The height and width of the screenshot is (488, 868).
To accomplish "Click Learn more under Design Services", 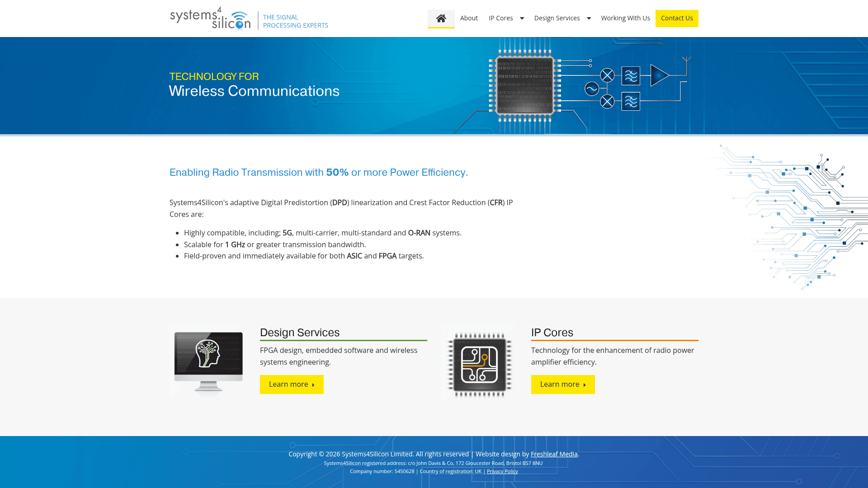I will point(292,385).
